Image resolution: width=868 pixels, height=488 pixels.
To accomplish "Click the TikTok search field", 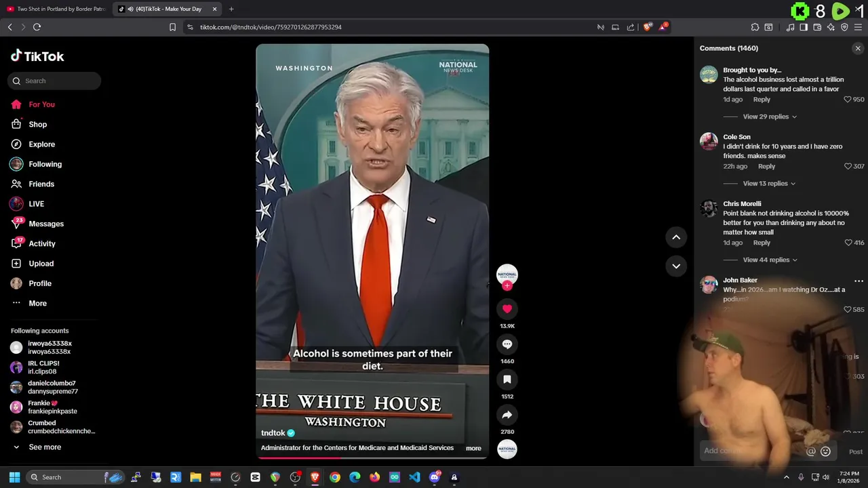I will (x=54, y=81).
